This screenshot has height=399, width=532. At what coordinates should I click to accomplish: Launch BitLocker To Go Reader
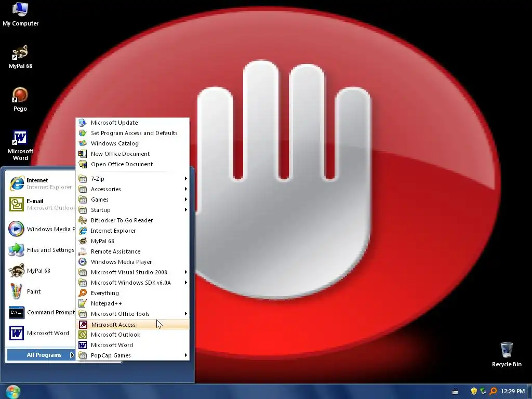tap(132, 220)
